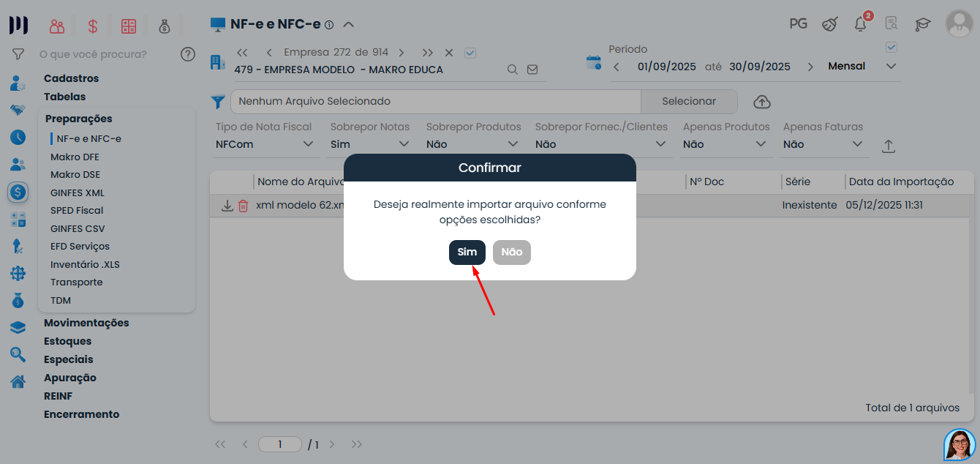Open the notifications bell
980x464 pixels.
pyautogui.click(x=861, y=23)
